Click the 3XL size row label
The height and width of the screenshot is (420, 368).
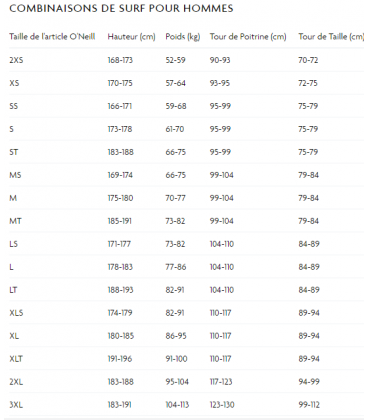pos(16,405)
